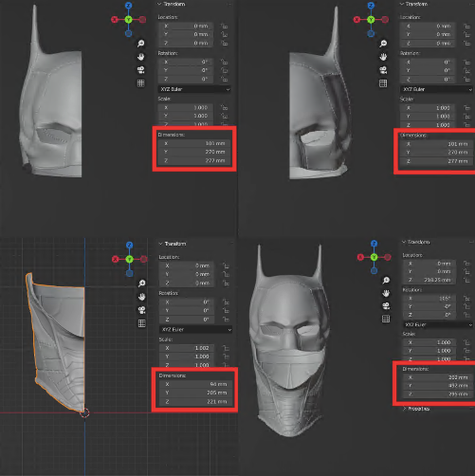
Task: Click orthographic grid icon in bottom-left neck-piece screenshot
Action: (x=142, y=323)
